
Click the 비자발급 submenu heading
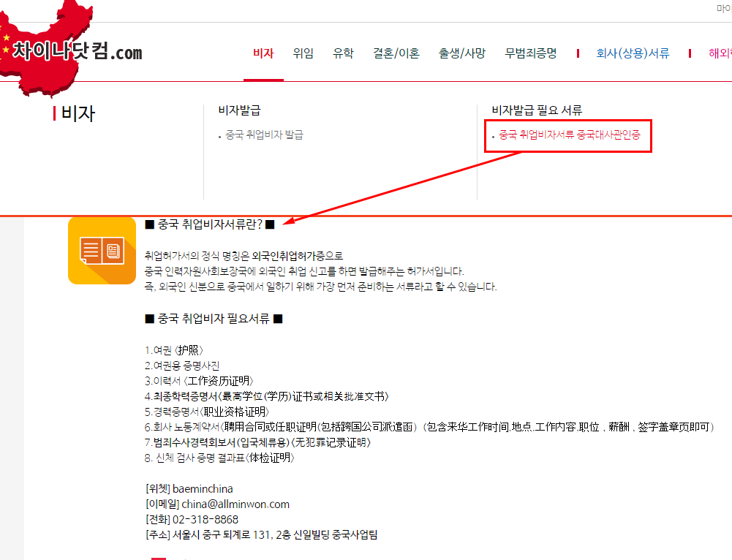239,111
